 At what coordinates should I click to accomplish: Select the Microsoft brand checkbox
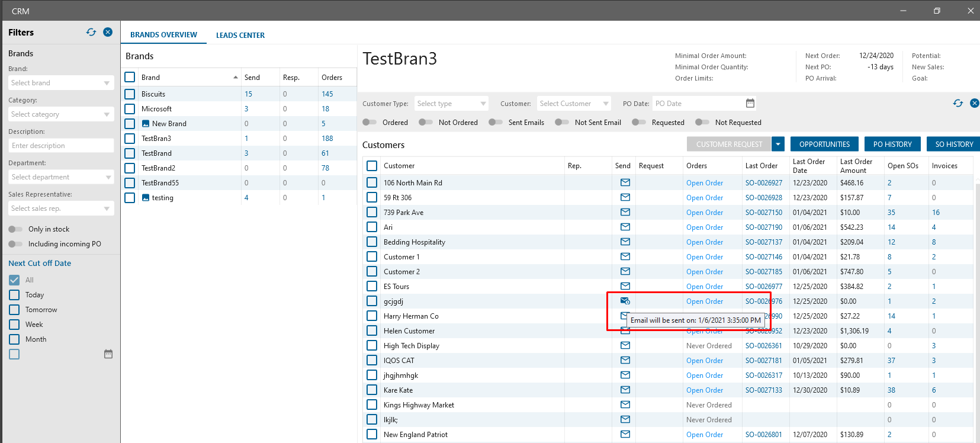pyautogui.click(x=130, y=109)
